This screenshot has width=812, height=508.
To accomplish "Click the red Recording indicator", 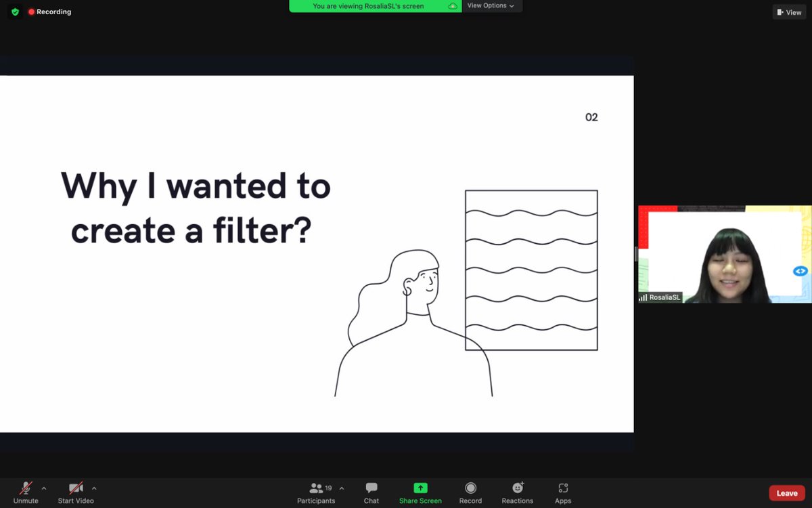I will (x=49, y=12).
